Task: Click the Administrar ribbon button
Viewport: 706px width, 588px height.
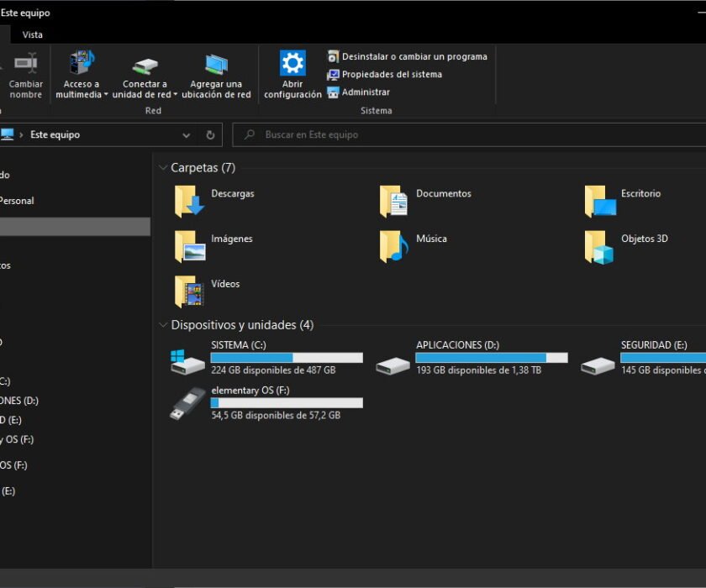Action: (x=358, y=92)
